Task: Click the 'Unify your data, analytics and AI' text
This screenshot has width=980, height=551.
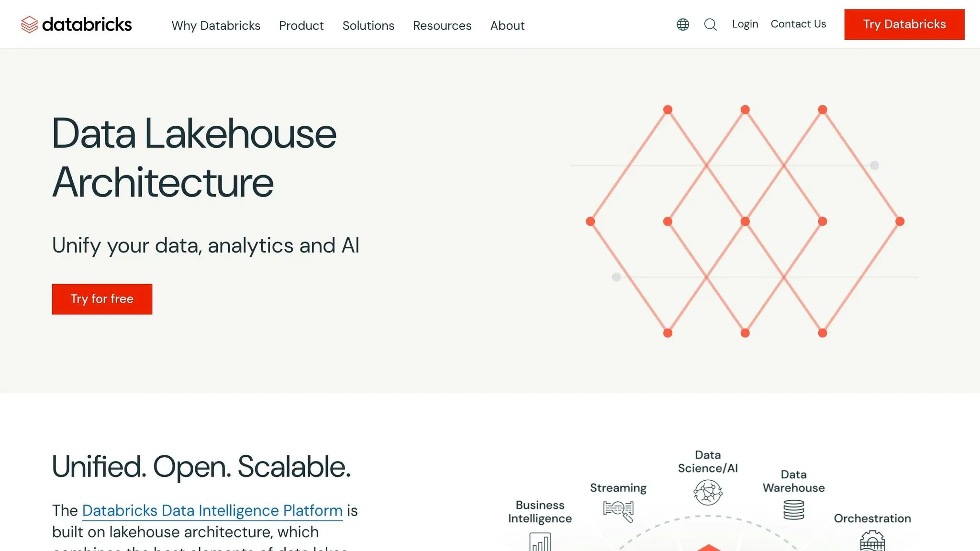Action: click(206, 245)
